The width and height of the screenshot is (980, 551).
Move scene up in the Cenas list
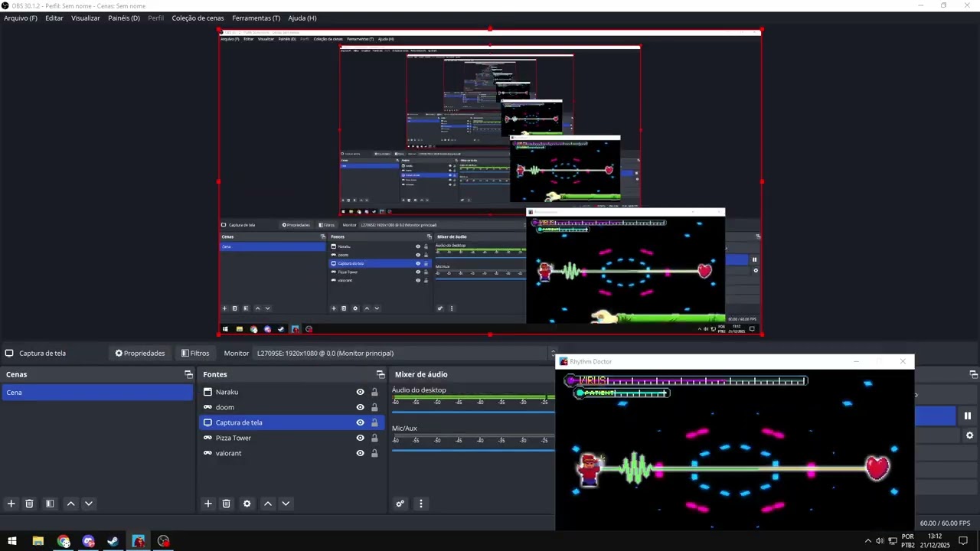pyautogui.click(x=70, y=504)
